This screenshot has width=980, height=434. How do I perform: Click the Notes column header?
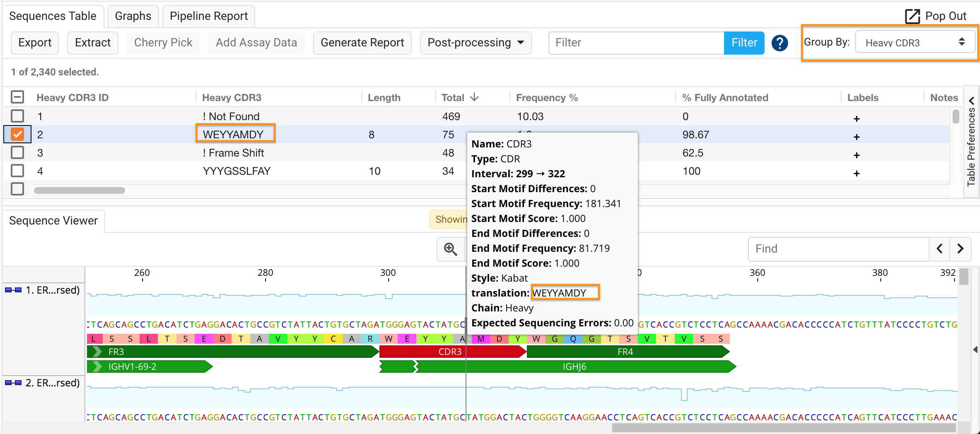pyautogui.click(x=944, y=97)
